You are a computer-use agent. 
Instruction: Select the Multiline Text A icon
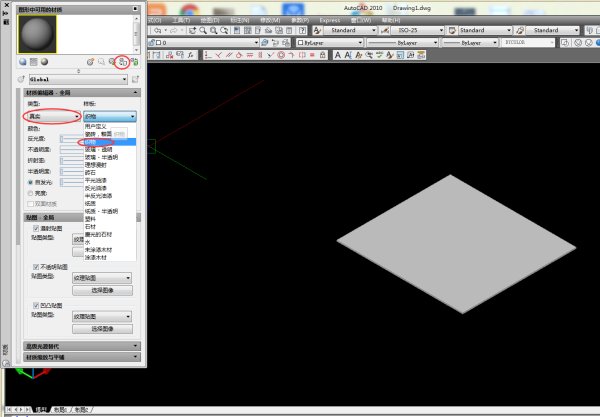(x=338, y=55)
